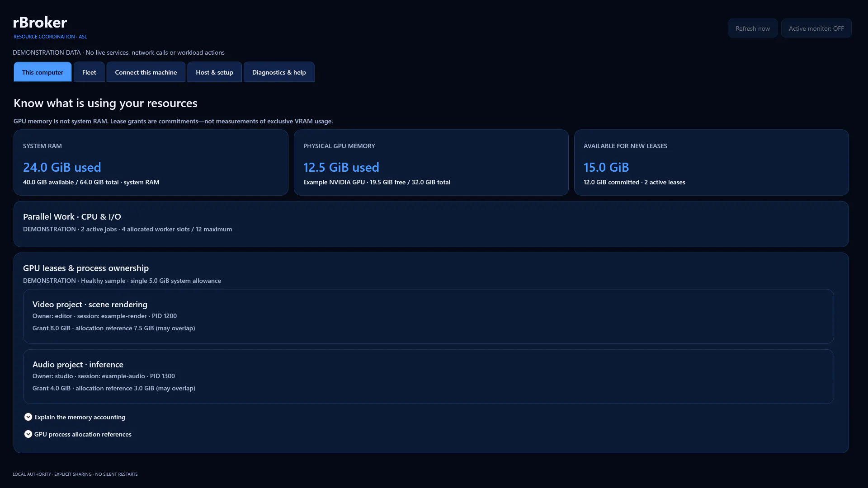Click 'single 5.0 GiB system allowance' line

[176, 281]
